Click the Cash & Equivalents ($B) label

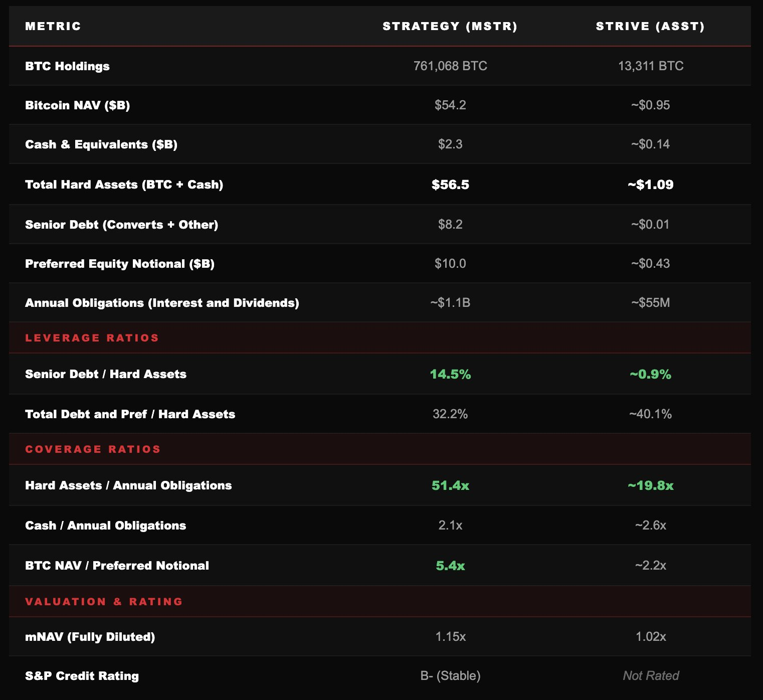click(x=101, y=144)
